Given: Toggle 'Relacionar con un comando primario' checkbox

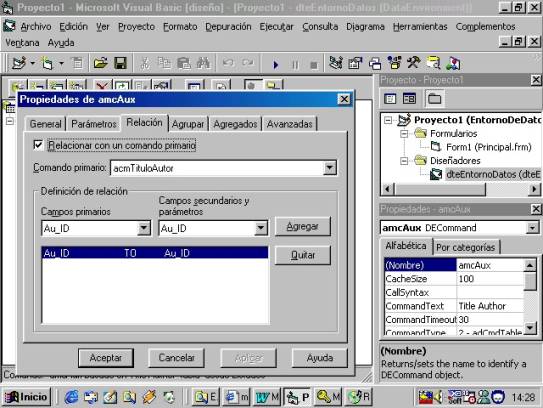Looking at the screenshot, I should click(38, 145).
